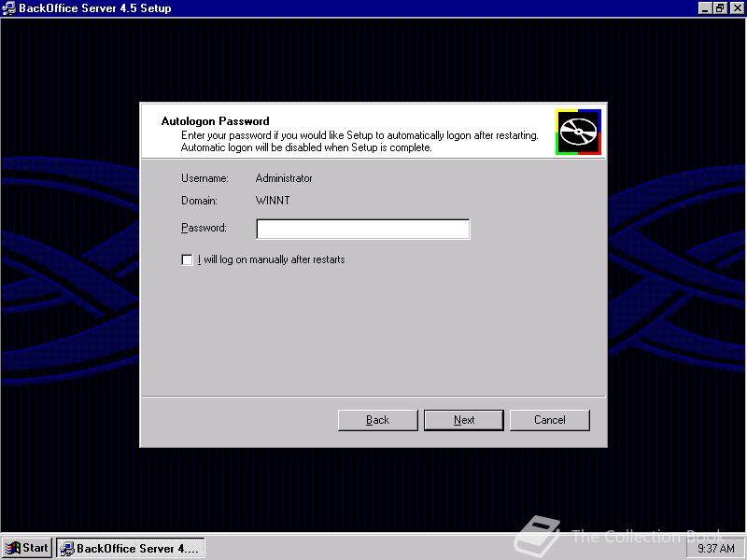Select BackOffice Server 4.5 taskbar button
Screen dimensions: 747x560
pyautogui.click(x=131, y=548)
